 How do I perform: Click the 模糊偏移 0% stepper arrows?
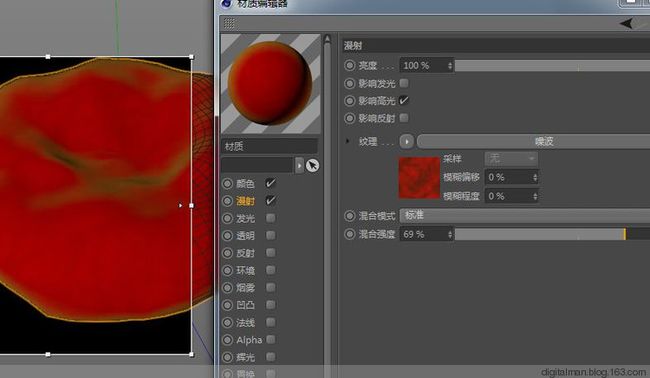[x=535, y=177]
